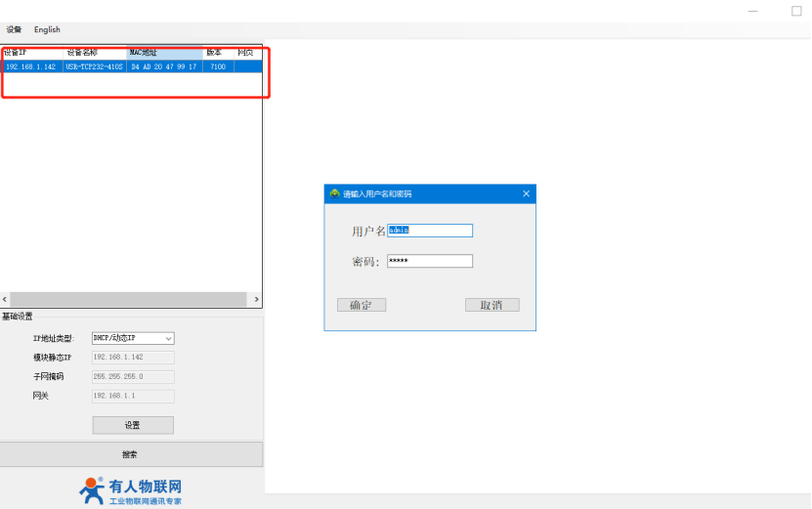This screenshot has height=509, width=812.
Task: Click the login dialog title bar icon
Action: (x=334, y=193)
